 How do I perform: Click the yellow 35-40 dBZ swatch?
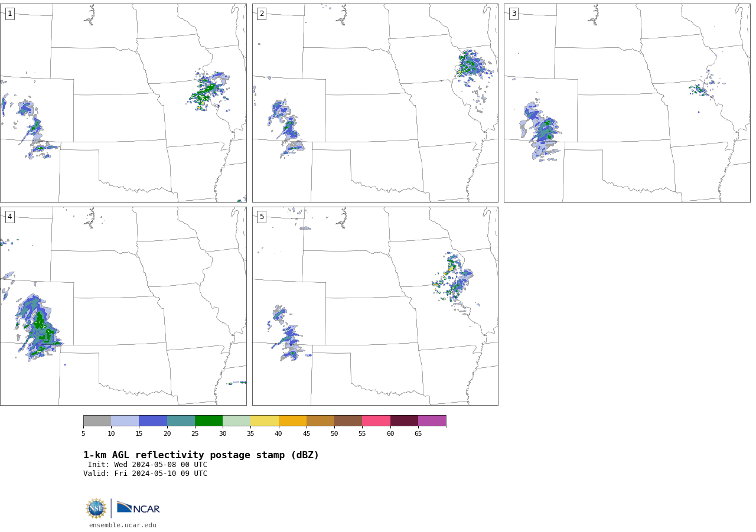[265, 421]
